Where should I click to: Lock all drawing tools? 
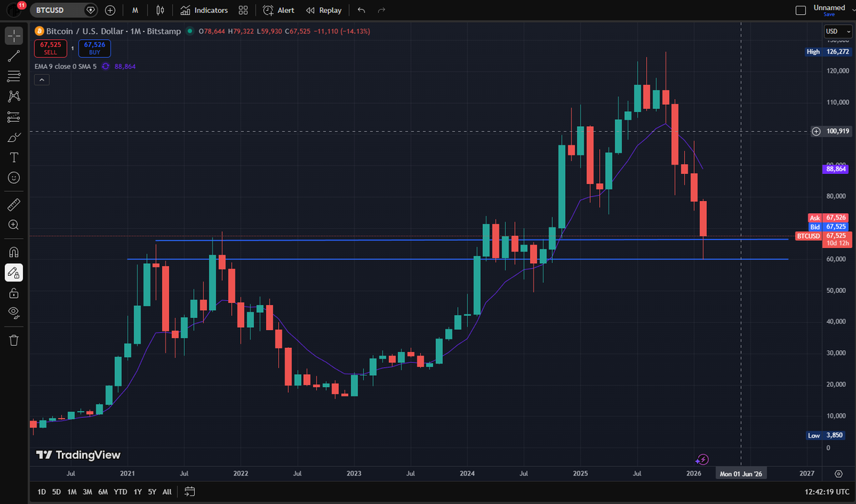pyautogui.click(x=14, y=292)
